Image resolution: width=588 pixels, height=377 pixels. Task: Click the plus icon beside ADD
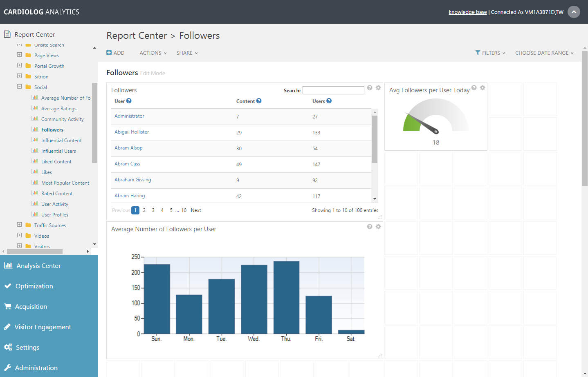[x=109, y=53]
